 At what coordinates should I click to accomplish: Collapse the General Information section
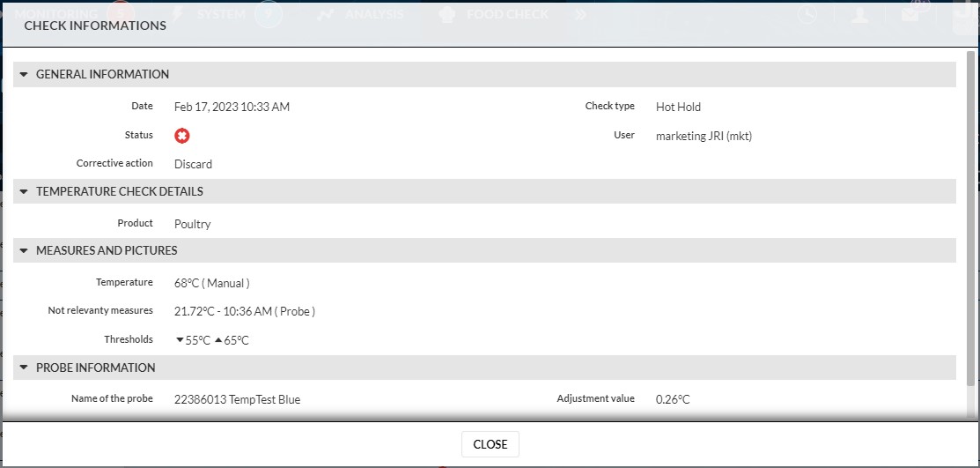pos(24,74)
